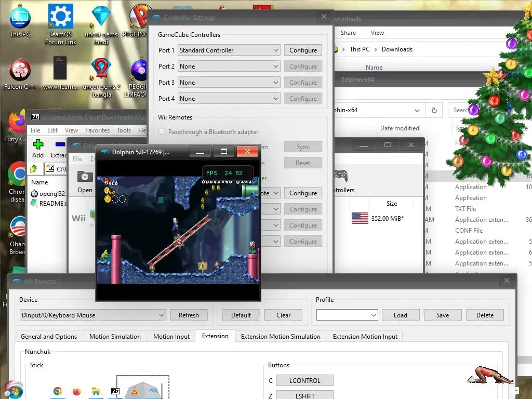Click the Load profile button
532x399 pixels.
401,315
